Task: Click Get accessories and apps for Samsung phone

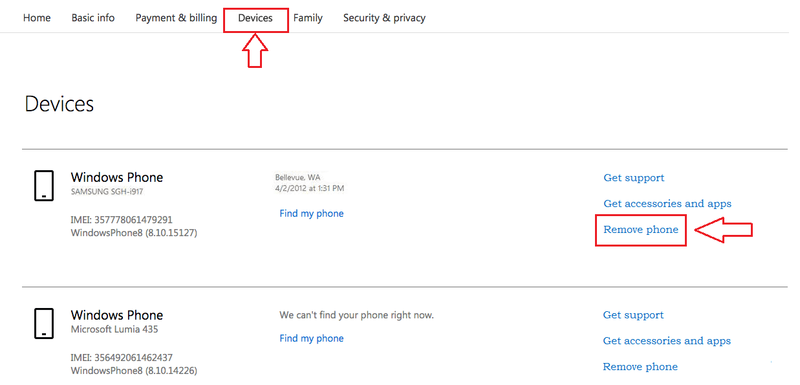Action: (667, 203)
